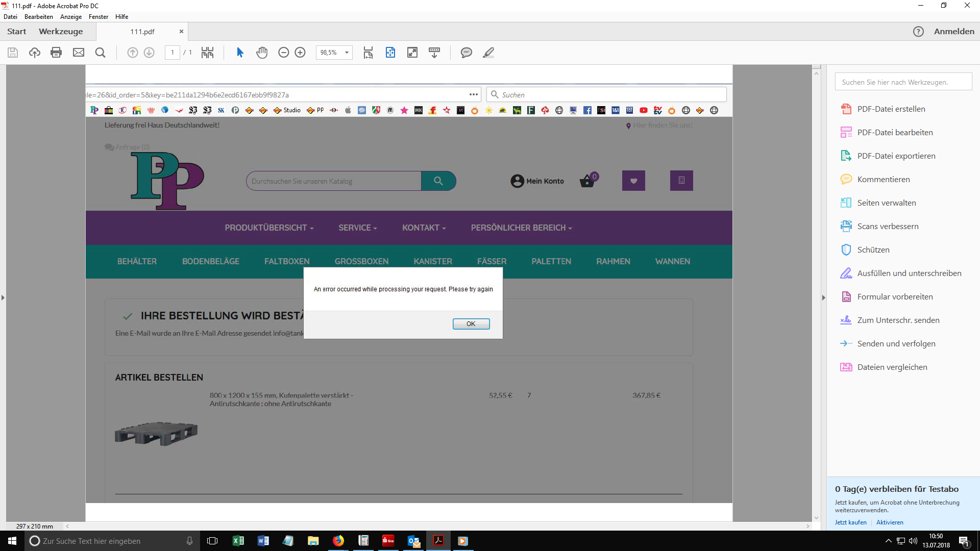
Task: Expand the left navigation pane arrow
Action: click(x=3, y=297)
